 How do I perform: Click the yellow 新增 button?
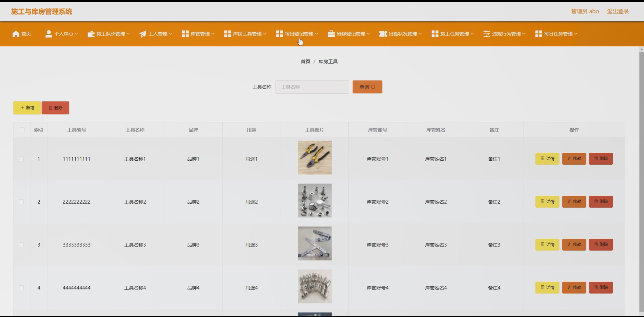pos(27,108)
